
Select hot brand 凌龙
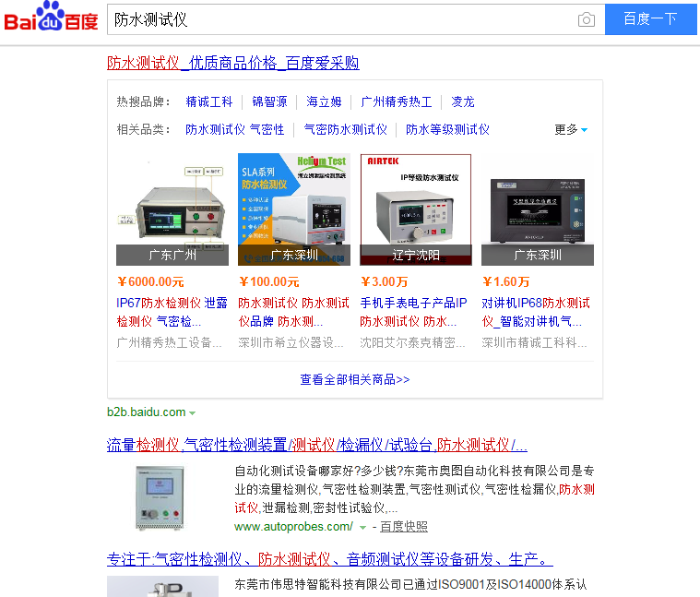(462, 101)
